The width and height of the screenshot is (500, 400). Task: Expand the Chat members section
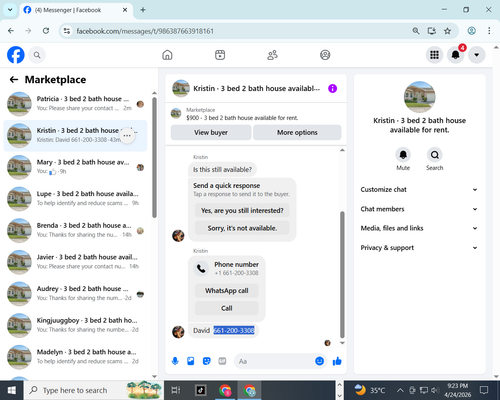[x=419, y=209]
